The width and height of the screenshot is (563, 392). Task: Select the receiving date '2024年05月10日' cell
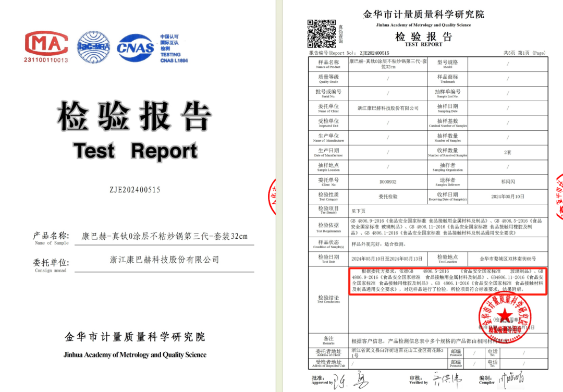(508, 197)
